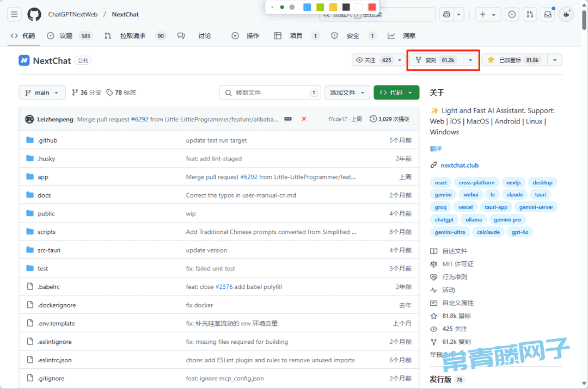View the 78 标签 tags link
Image resolution: width=588 pixels, height=389 pixels.
click(121, 92)
